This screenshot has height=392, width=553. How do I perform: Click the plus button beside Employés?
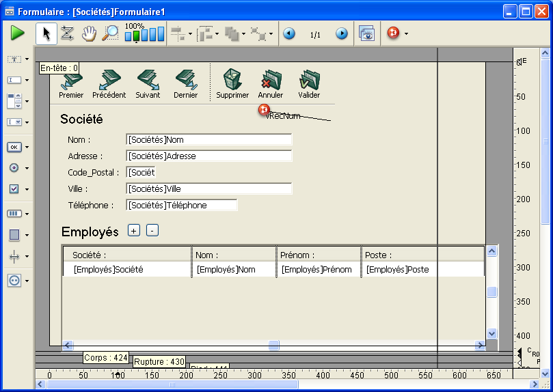(134, 230)
